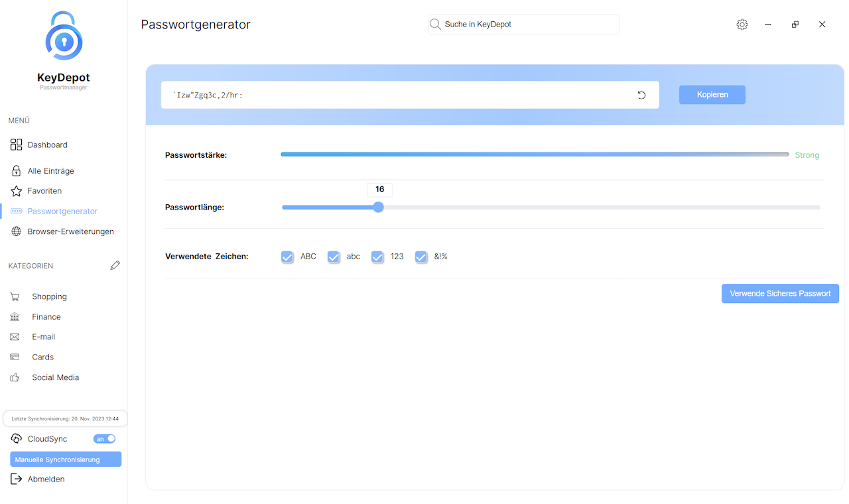Uncheck the ABC uppercase checkbox
The height and width of the screenshot is (504, 849).
[x=287, y=257]
